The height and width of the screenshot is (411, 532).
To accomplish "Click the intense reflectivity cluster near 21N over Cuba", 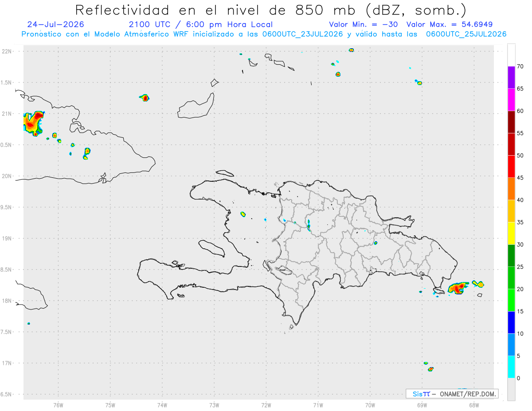I will tap(33, 123).
